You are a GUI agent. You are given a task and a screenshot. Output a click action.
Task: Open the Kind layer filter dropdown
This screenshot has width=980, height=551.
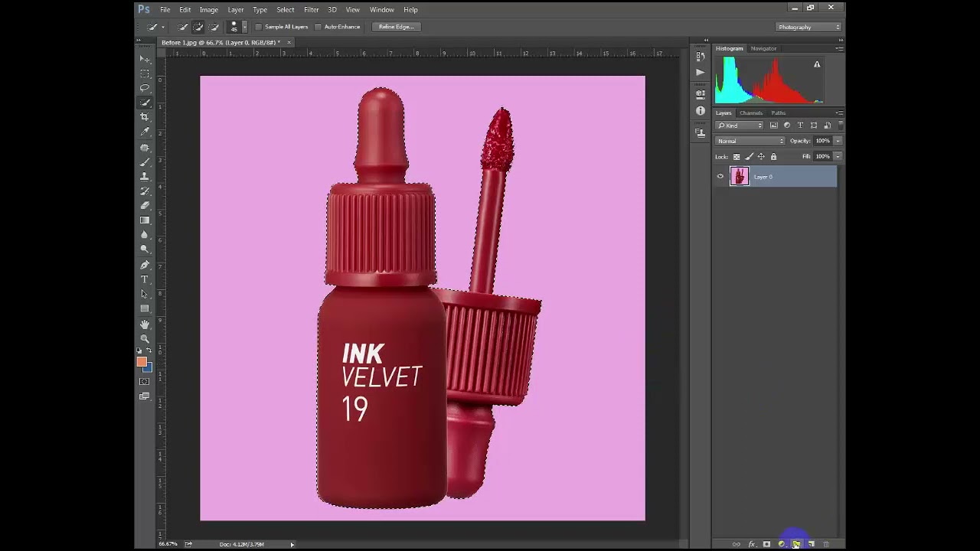[x=740, y=126]
